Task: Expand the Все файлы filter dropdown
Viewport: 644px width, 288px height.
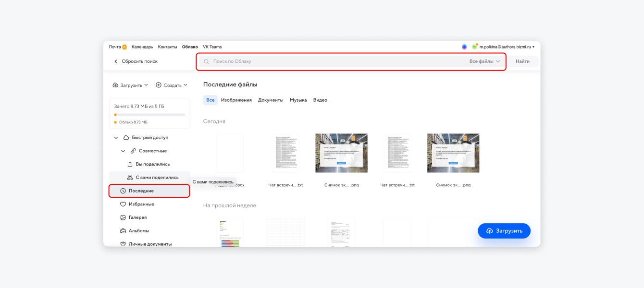Action: pyautogui.click(x=484, y=61)
